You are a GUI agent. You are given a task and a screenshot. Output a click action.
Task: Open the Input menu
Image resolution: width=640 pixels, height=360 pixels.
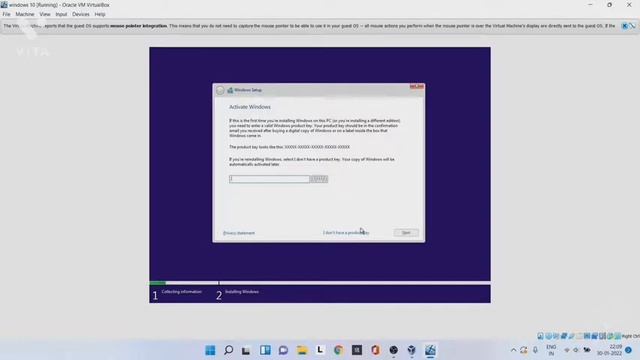pos(61,14)
